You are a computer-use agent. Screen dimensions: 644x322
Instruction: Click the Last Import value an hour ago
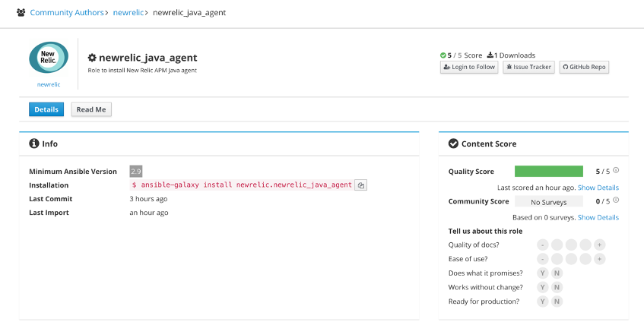[x=149, y=213]
